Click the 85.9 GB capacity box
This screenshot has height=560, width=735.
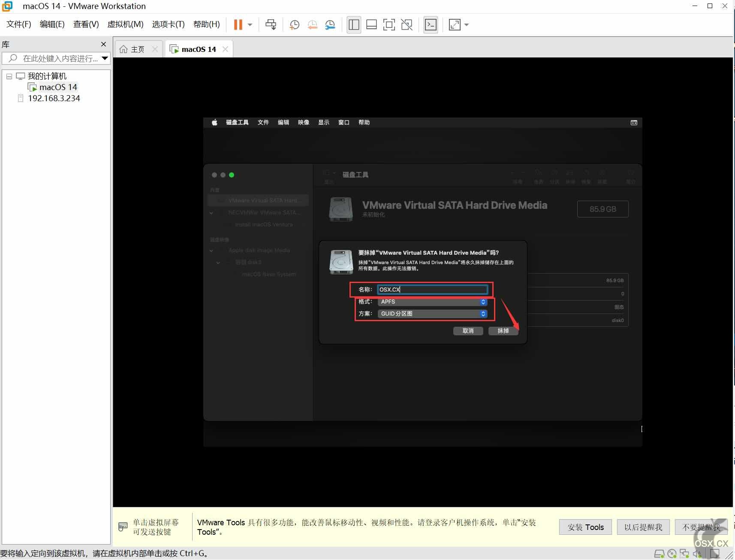pos(603,209)
